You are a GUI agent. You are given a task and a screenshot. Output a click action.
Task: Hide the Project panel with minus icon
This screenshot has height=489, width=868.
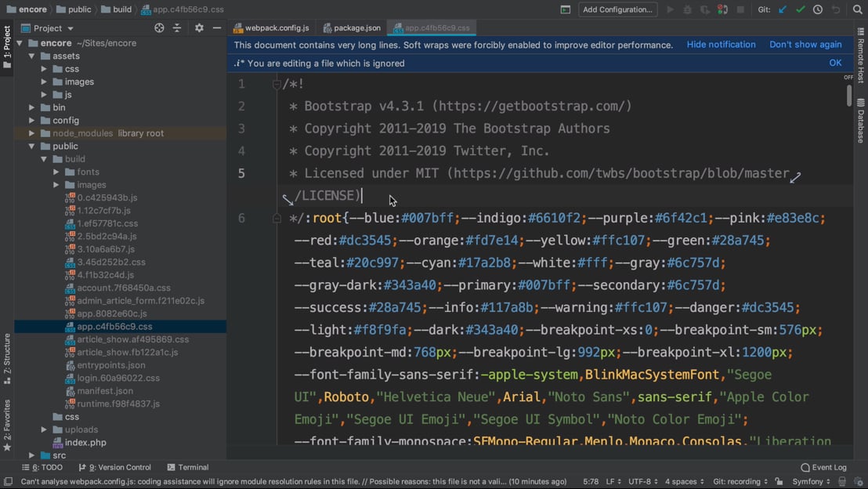coord(217,28)
